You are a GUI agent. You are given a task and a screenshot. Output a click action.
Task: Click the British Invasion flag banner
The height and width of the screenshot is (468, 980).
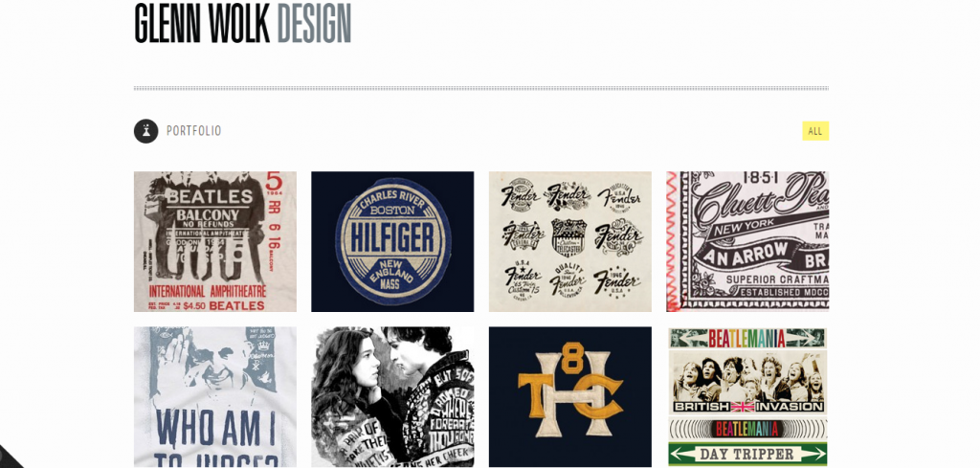tap(748, 407)
